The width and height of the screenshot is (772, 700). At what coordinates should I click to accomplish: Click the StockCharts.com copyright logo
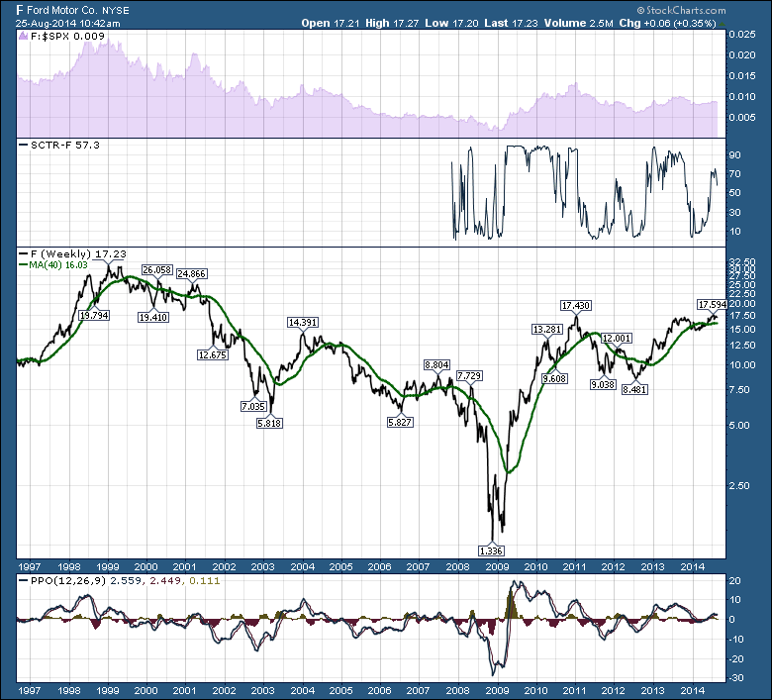click(681, 10)
